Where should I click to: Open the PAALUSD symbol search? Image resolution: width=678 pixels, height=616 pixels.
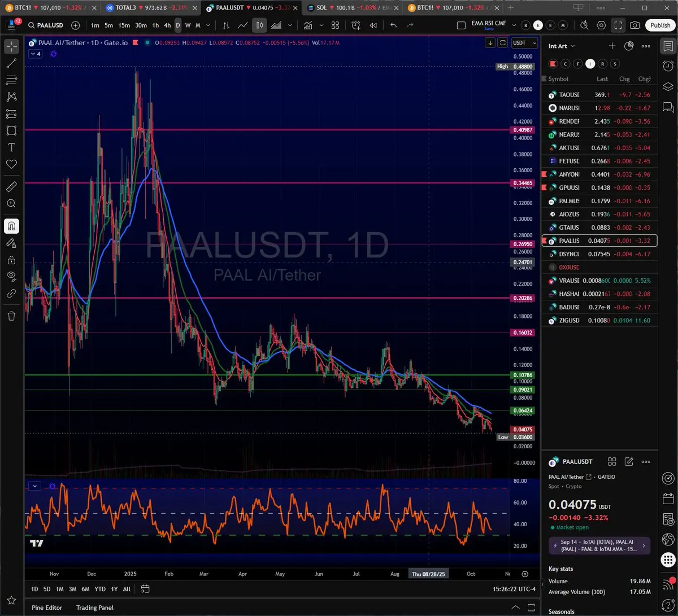tap(46, 25)
